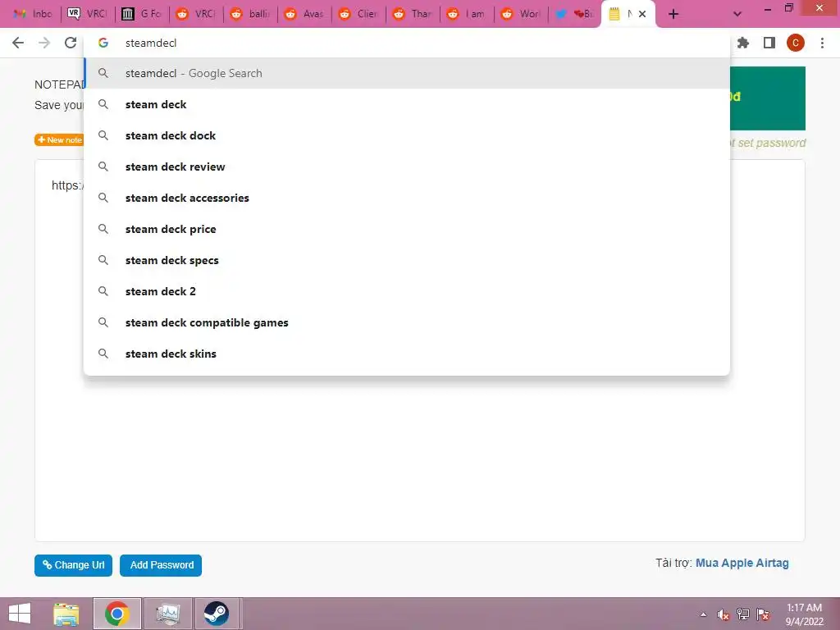Click the browser forward arrow
This screenshot has width=840, height=630.
[x=44, y=43]
